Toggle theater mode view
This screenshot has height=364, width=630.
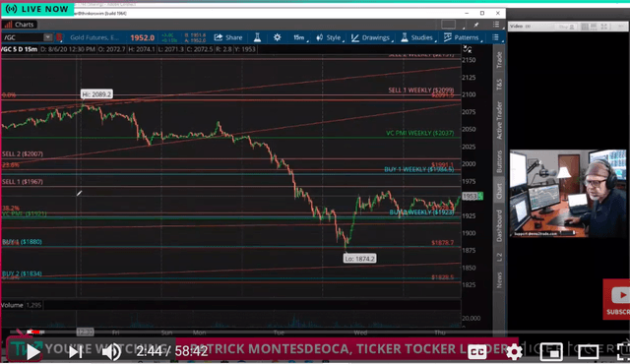[589, 352]
